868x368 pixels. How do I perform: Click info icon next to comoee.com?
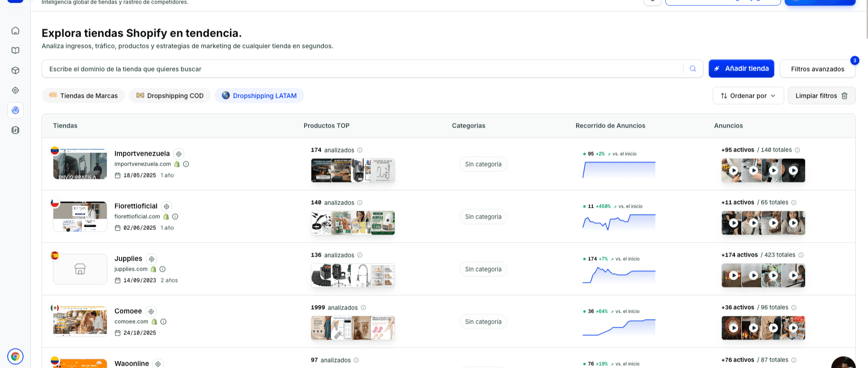pyautogui.click(x=163, y=322)
